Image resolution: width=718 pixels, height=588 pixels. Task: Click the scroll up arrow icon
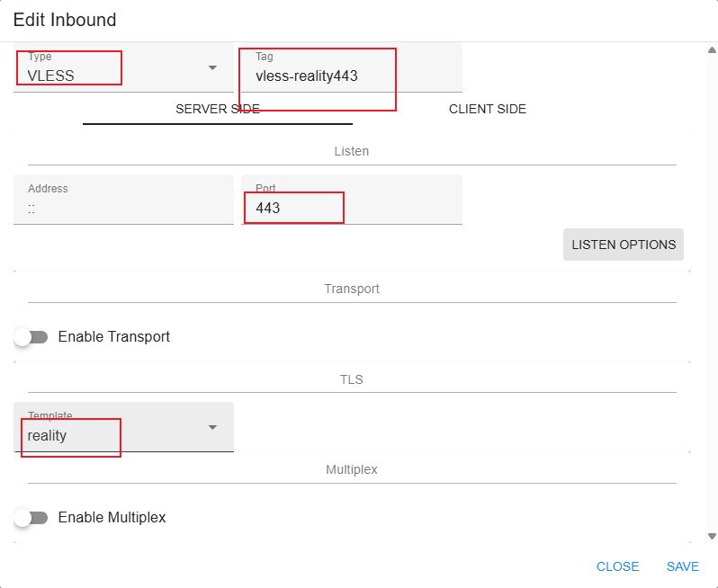tap(711, 50)
